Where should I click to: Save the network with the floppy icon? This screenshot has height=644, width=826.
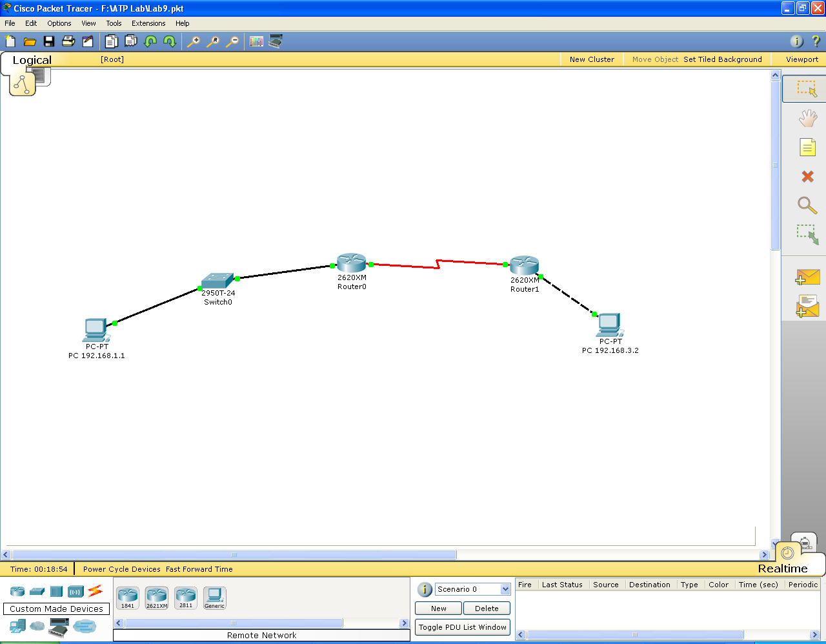click(49, 41)
